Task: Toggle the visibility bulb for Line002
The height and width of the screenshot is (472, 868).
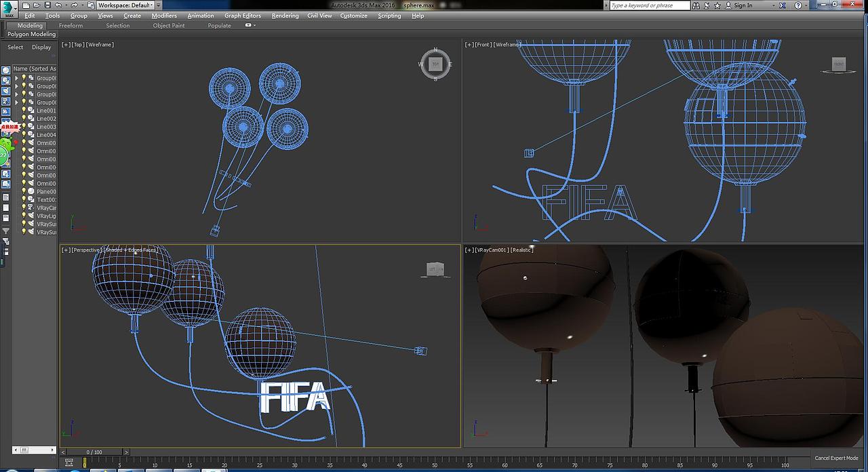Action: 24,119
